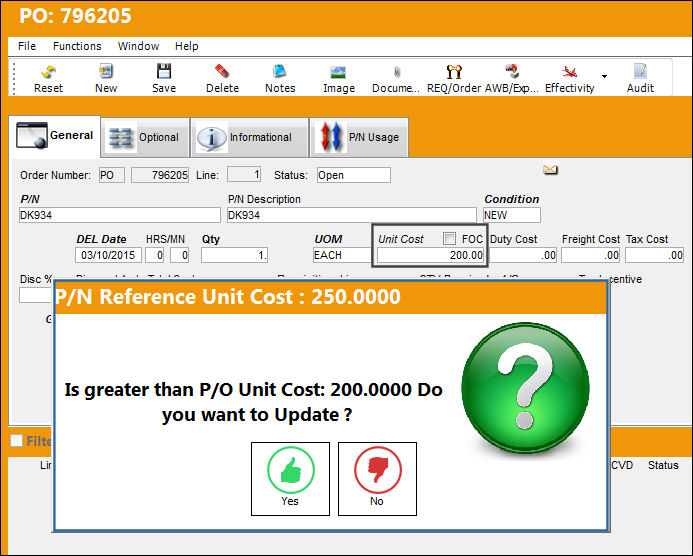
Task: Click the P/N field containing DK934
Action: click(120, 215)
